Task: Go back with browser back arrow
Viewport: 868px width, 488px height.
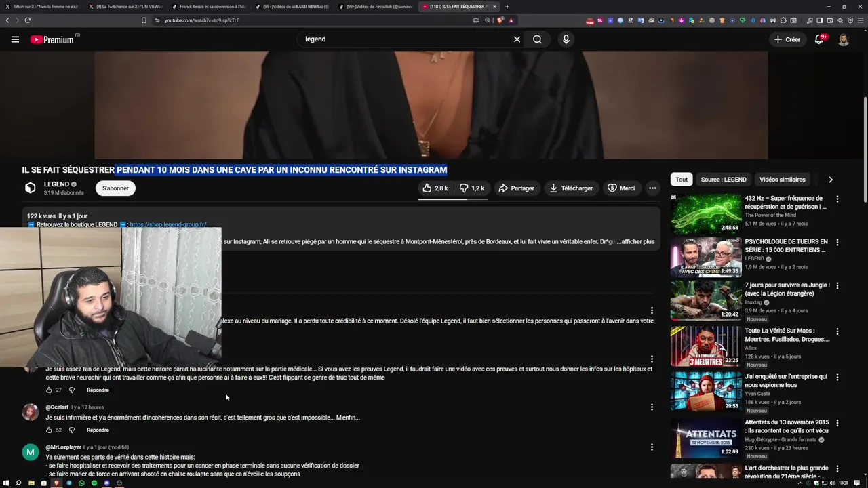Action: click(x=7, y=20)
